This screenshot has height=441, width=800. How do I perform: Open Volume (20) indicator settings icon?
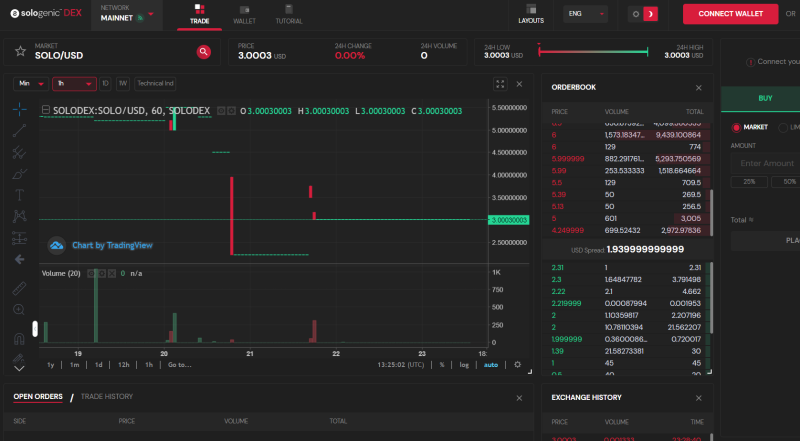click(x=102, y=274)
